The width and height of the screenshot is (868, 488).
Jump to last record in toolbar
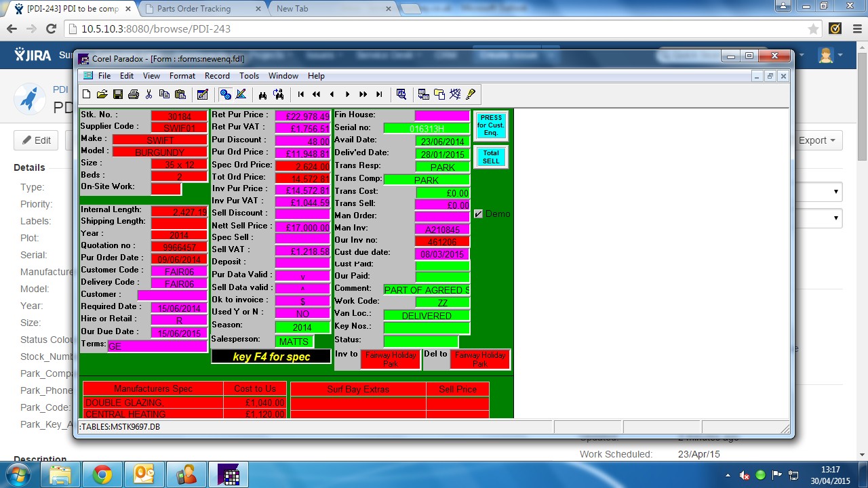(379, 94)
